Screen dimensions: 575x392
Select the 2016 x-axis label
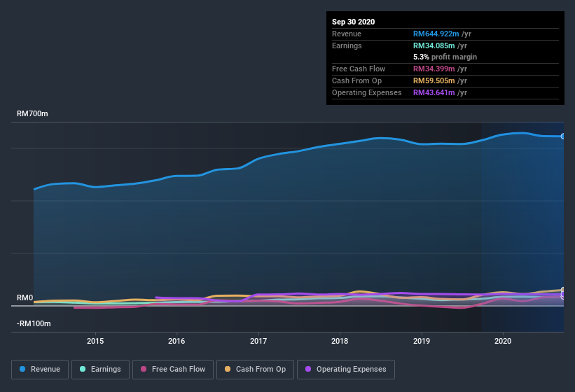click(176, 342)
